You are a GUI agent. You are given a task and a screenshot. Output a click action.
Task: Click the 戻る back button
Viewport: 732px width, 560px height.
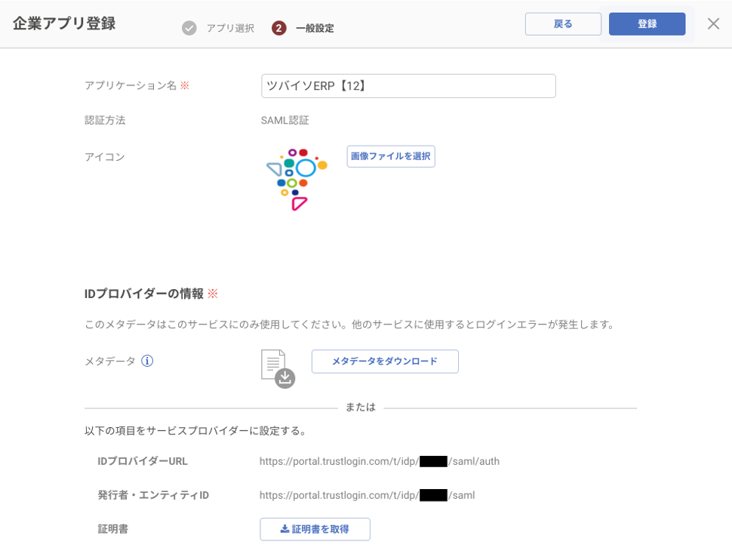[563, 24]
